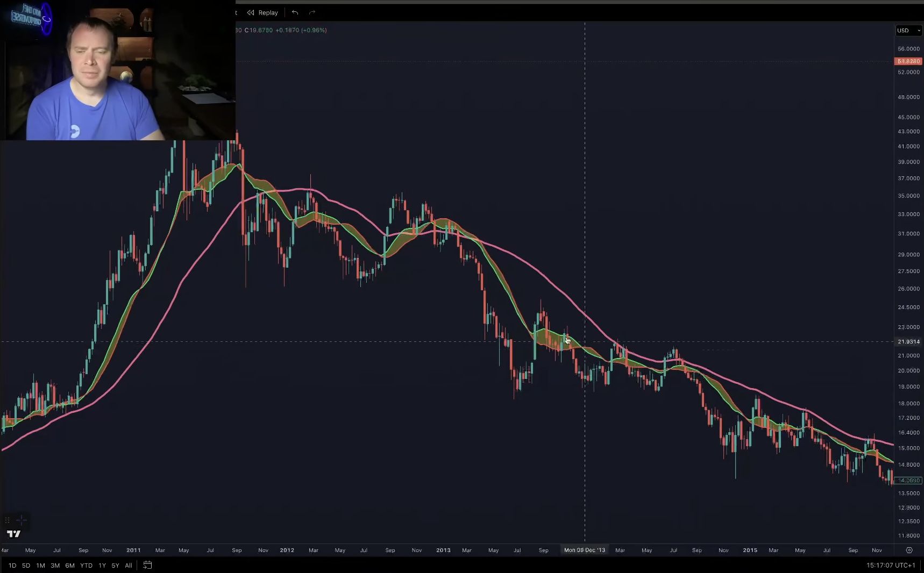
Task: Switch range to YTD
Action: pyautogui.click(x=86, y=565)
